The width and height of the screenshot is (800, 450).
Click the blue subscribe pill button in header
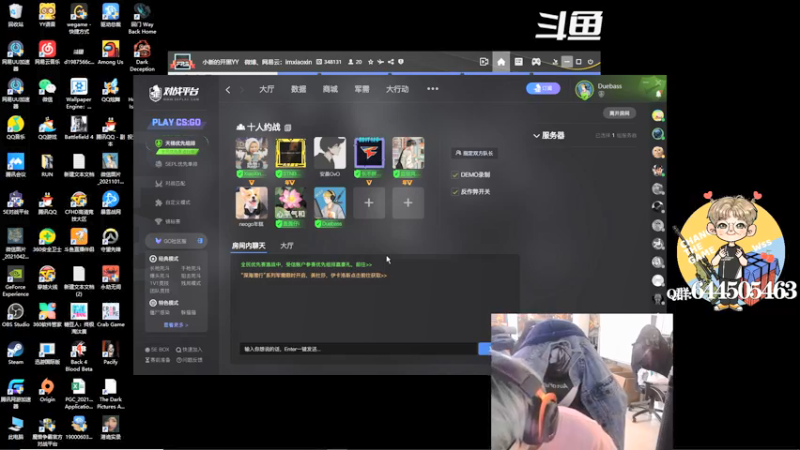pos(543,88)
